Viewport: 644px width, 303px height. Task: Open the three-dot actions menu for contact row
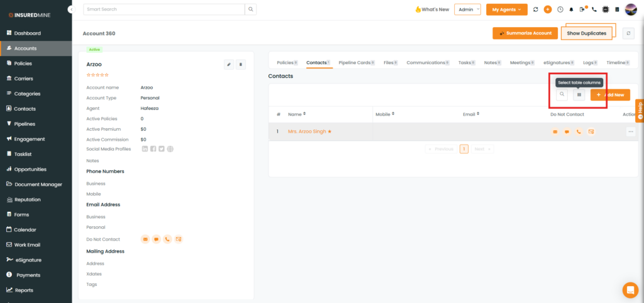630,131
